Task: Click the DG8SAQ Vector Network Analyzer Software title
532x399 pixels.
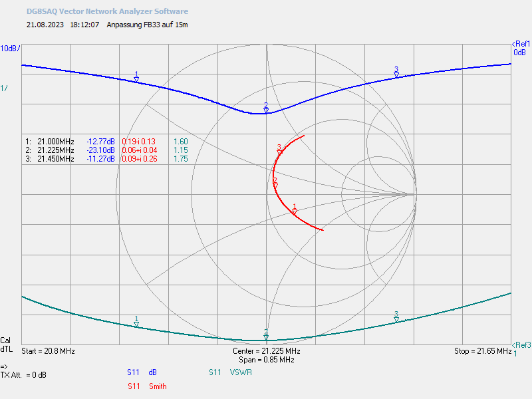Action: point(107,11)
